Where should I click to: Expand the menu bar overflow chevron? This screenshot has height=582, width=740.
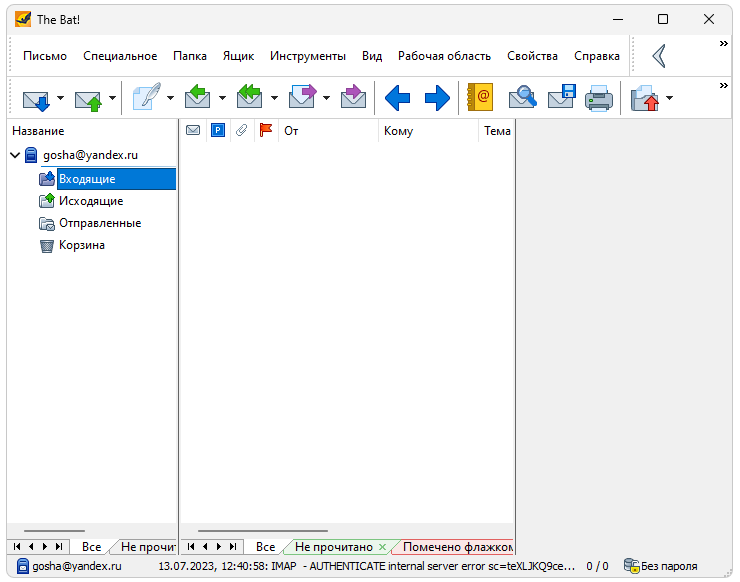(723, 43)
